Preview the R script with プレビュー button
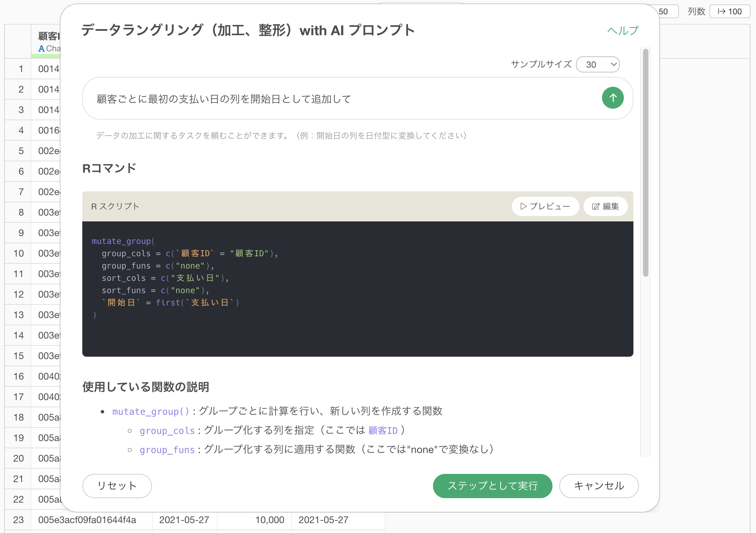756x533 pixels. (x=545, y=206)
